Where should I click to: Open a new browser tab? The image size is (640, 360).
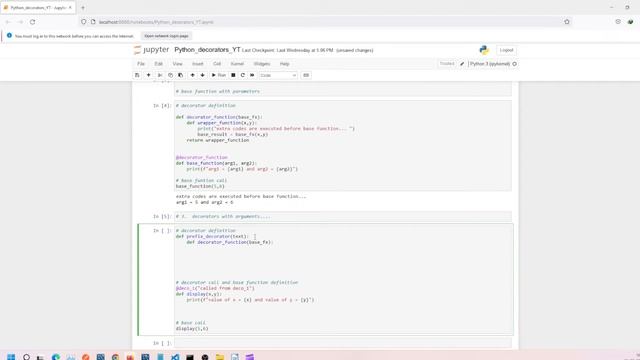(83, 8)
